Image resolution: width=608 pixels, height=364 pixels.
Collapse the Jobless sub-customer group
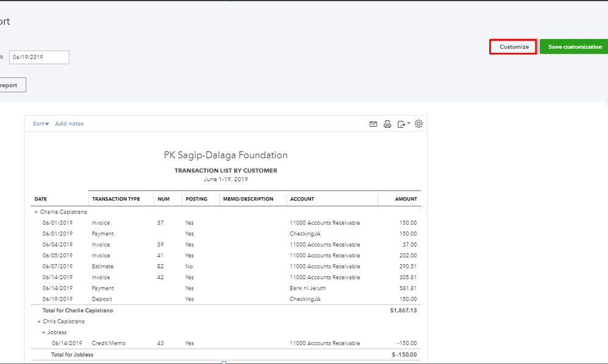click(43, 332)
